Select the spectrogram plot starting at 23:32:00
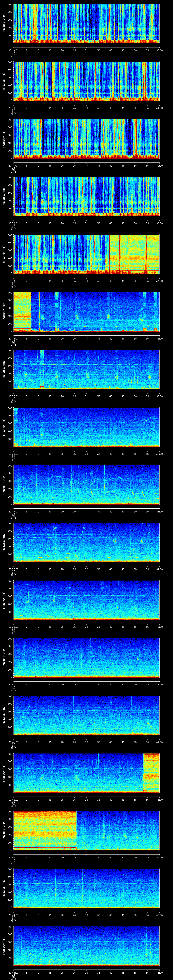This screenshot has height=980, width=173. (x=86, y=197)
